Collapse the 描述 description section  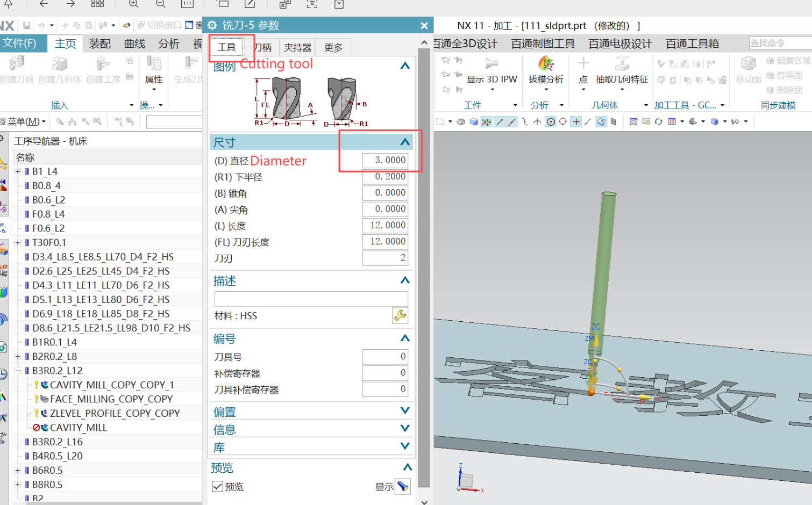click(x=405, y=280)
